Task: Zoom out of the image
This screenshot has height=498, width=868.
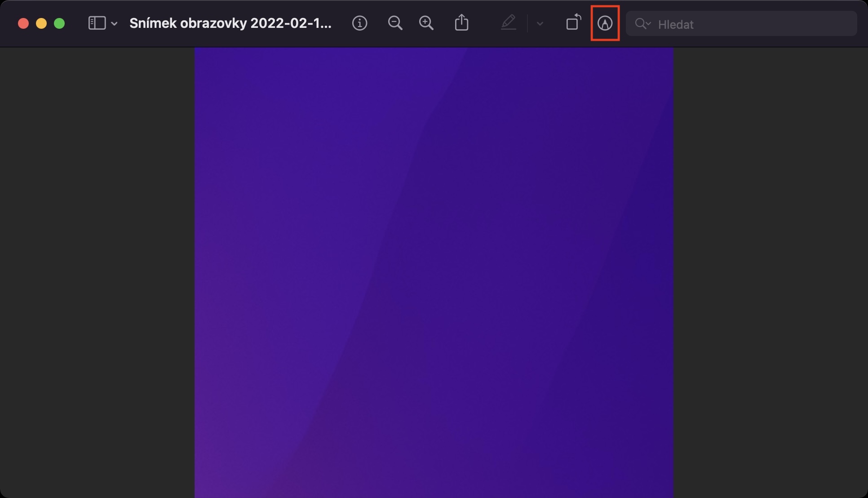Action: [x=395, y=23]
